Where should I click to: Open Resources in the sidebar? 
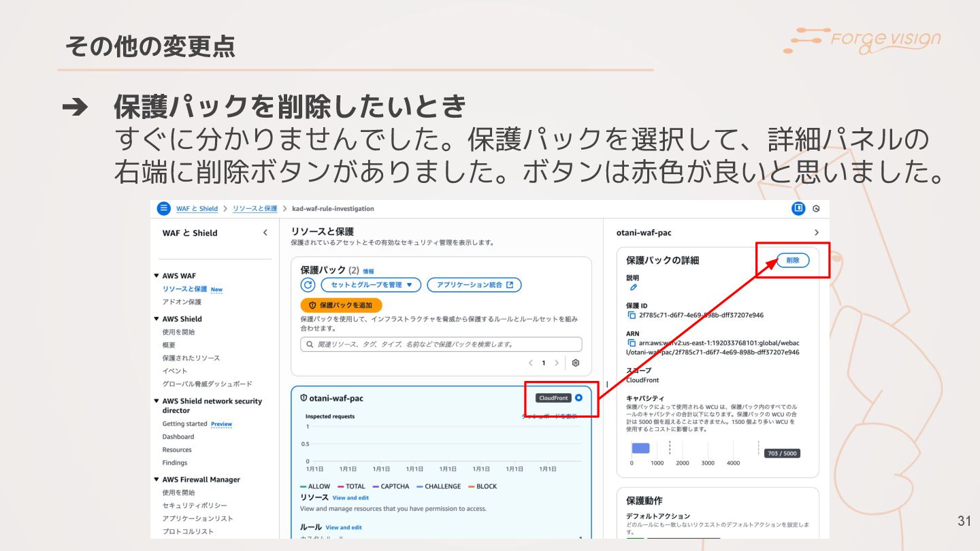177,450
